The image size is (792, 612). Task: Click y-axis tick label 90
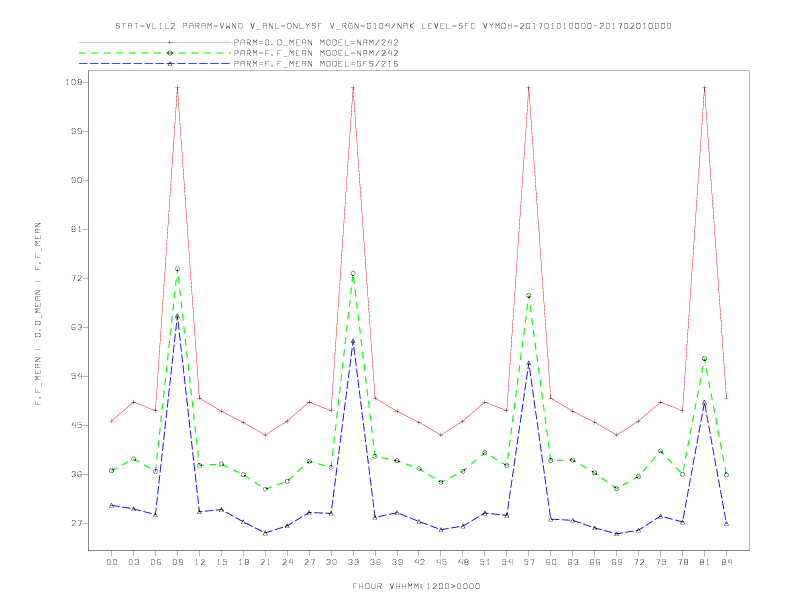(77, 180)
